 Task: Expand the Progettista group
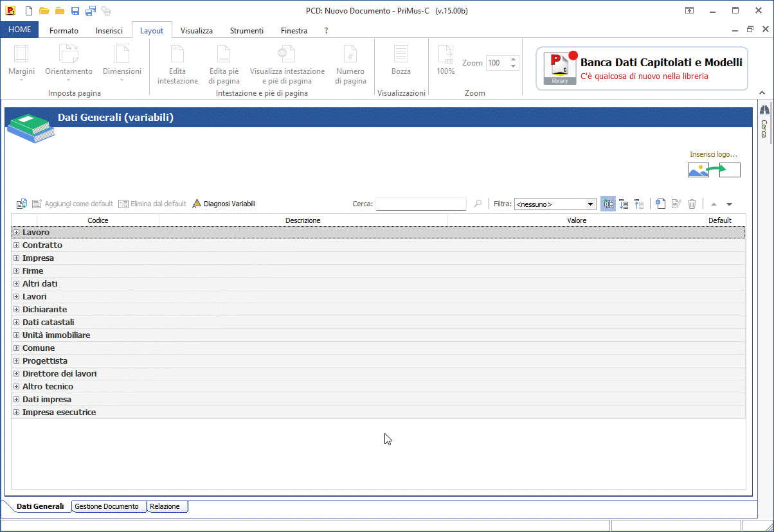pos(17,361)
